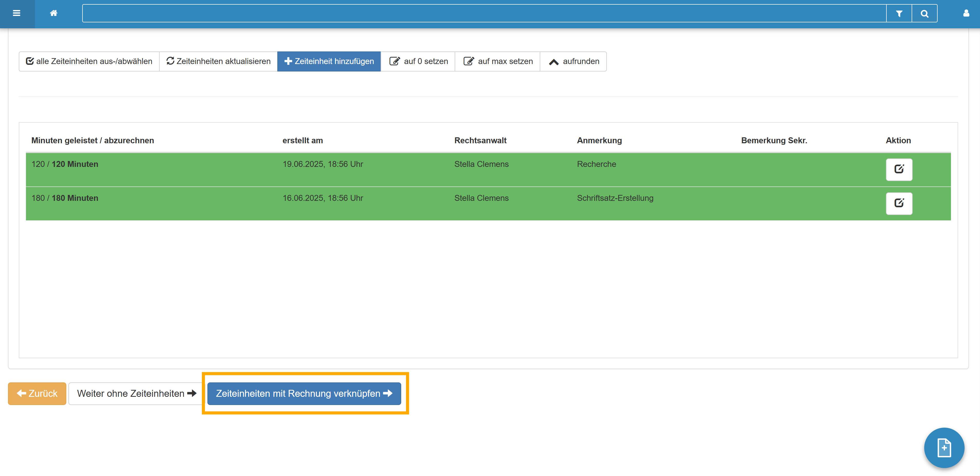The height and width of the screenshot is (476, 980).
Task: Go back with Zurück button
Action: [x=37, y=393]
